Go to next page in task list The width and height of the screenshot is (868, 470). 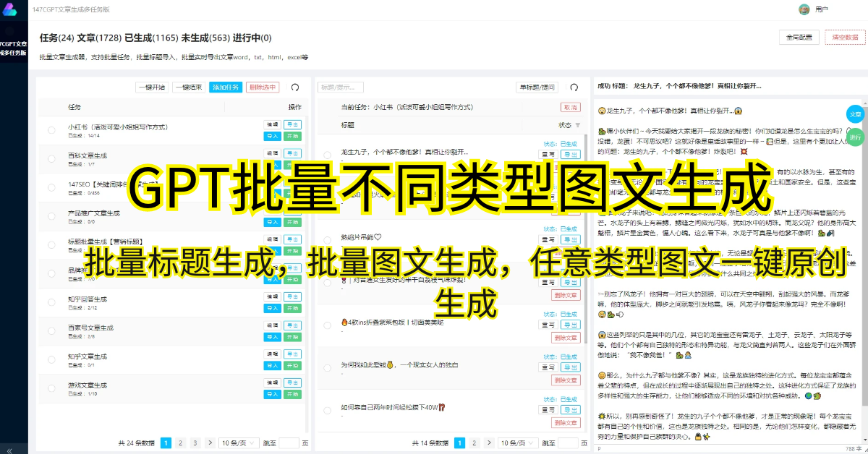210,443
